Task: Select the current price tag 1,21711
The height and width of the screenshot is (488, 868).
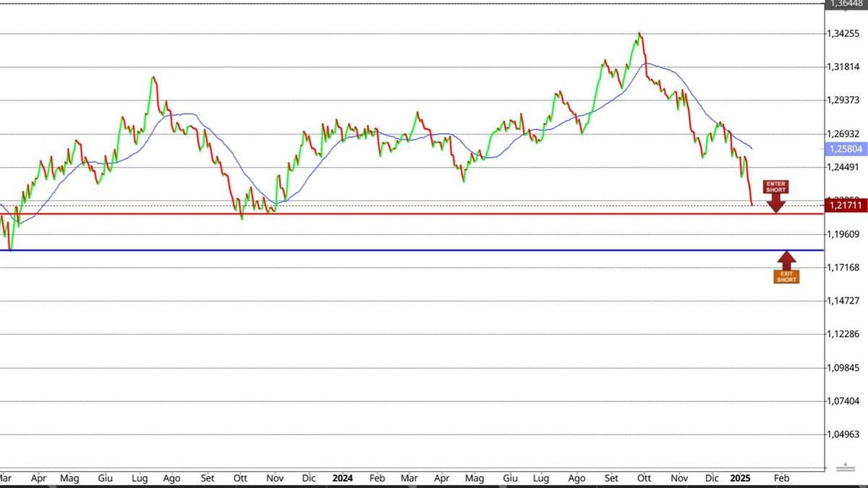Action: pos(845,206)
